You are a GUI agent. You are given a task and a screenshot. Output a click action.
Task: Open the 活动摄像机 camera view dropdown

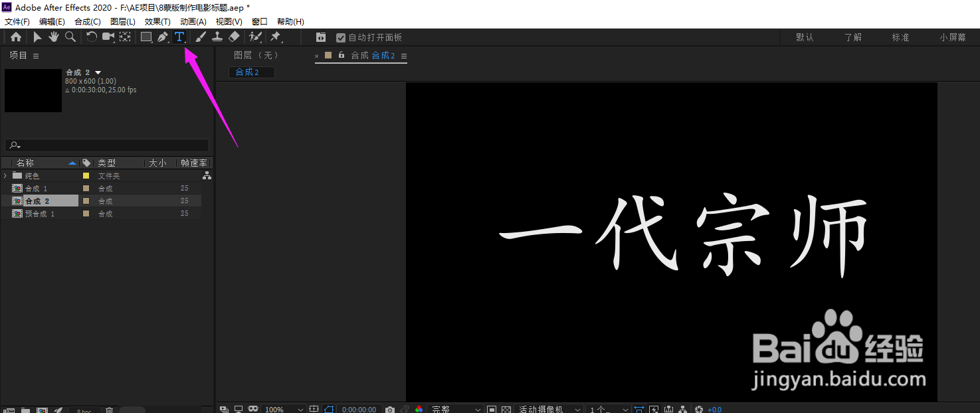point(548,409)
